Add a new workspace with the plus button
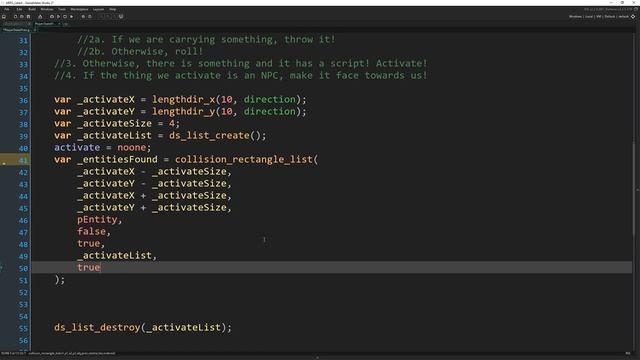This screenshot has width=640, height=360. (66, 24)
